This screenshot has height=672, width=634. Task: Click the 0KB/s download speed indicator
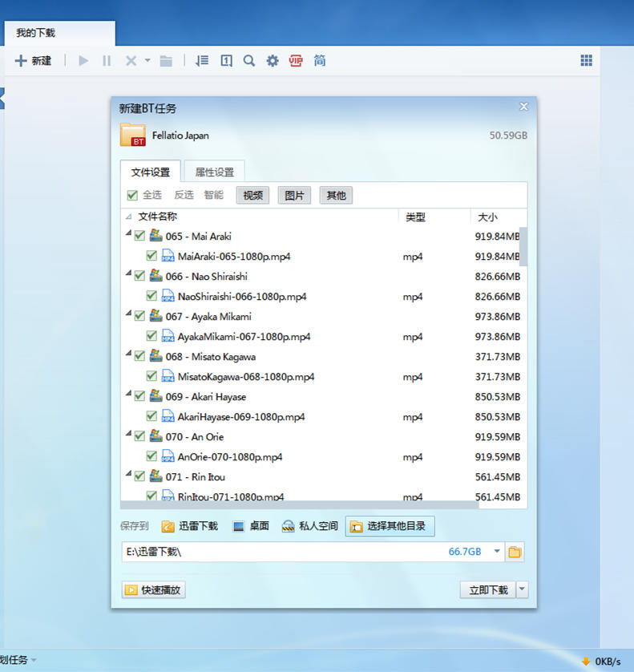601,661
